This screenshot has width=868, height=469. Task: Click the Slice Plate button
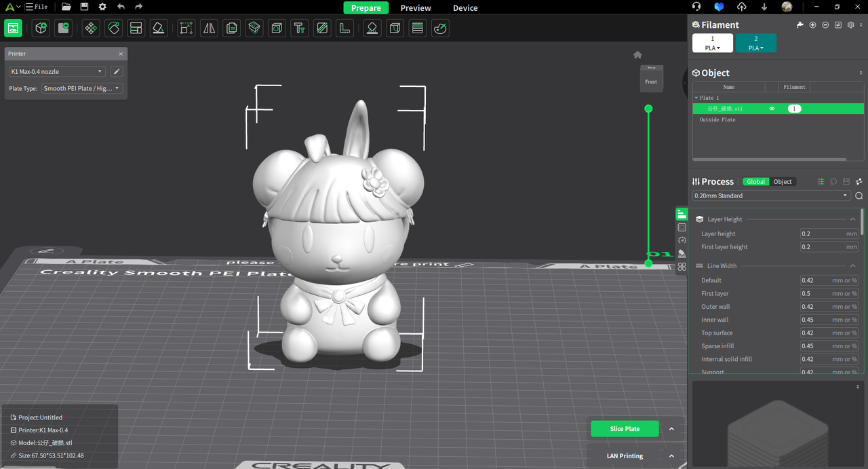625,429
